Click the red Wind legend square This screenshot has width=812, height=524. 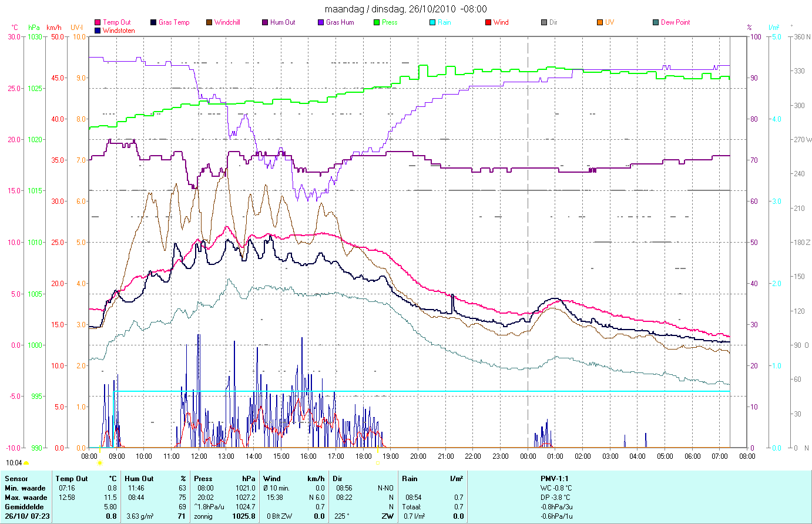pos(488,22)
